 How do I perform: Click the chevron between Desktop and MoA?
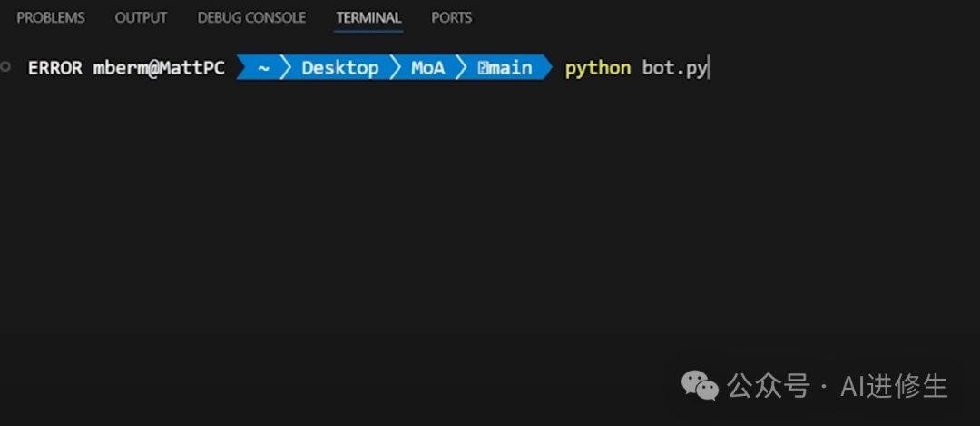pyautogui.click(x=396, y=68)
